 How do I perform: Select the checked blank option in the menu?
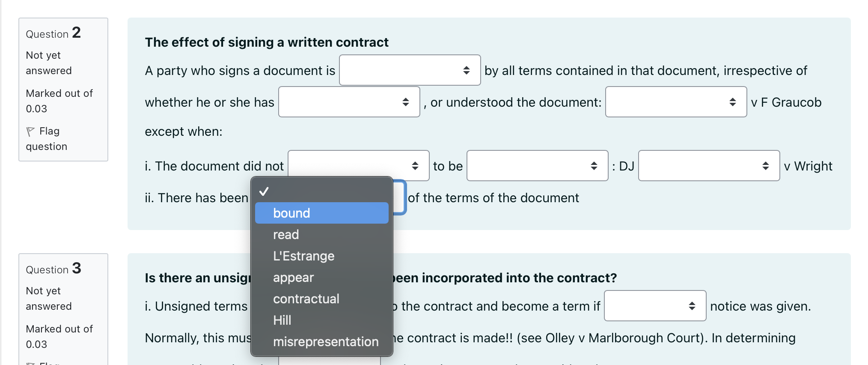pos(321,191)
